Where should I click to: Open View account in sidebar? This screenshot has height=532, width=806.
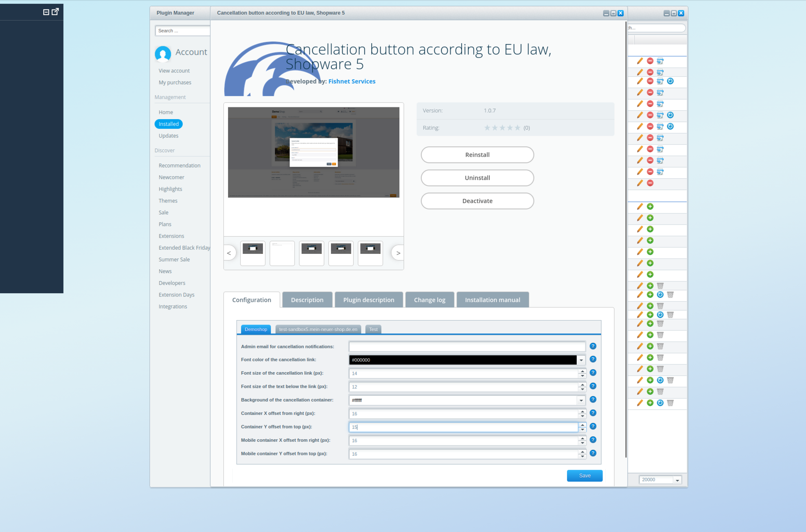pyautogui.click(x=174, y=71)
